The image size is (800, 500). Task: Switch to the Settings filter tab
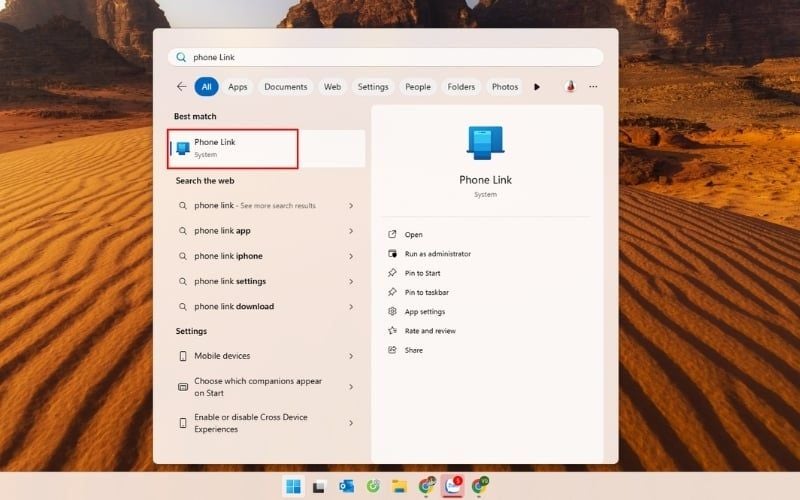pyautogui.click(x=373, y=87)
